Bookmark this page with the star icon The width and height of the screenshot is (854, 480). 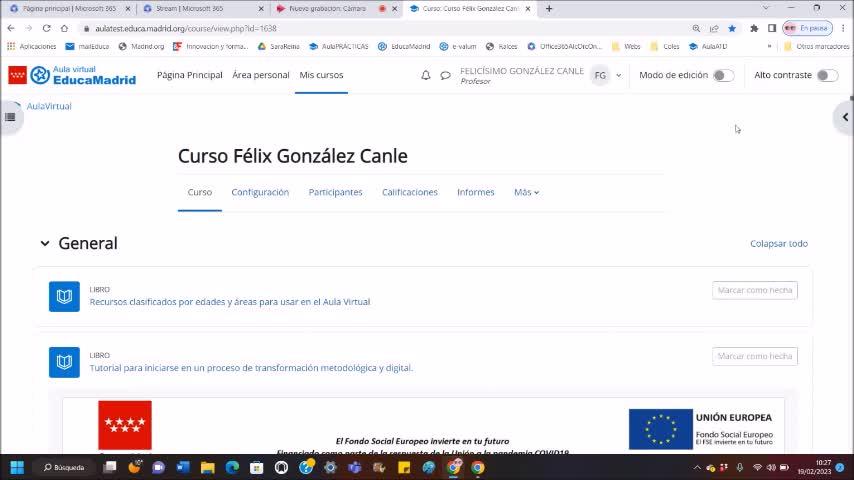point(732,28)
